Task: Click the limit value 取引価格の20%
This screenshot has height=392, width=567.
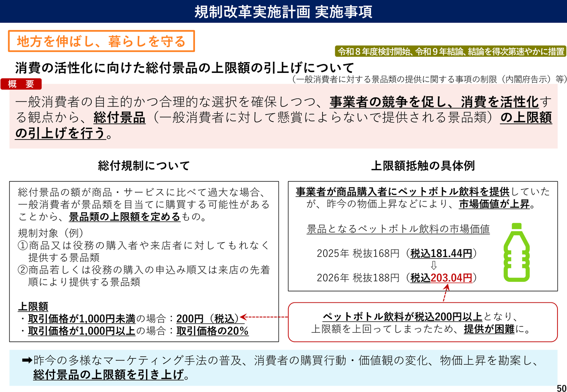Action: point(213,331)
